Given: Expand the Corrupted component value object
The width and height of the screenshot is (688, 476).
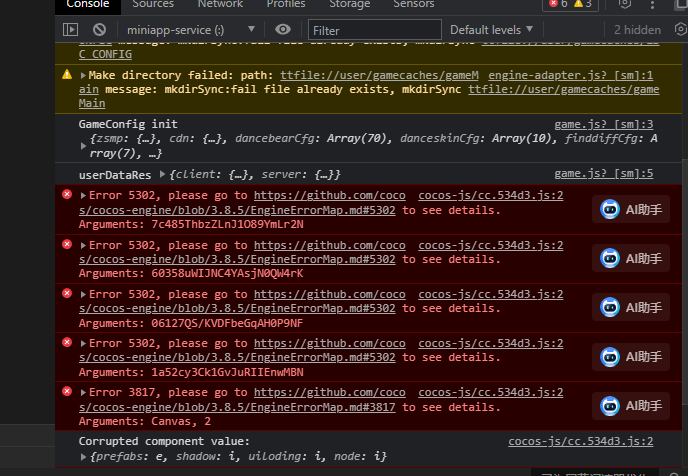Looking at the screenshot, I should 83,457.
